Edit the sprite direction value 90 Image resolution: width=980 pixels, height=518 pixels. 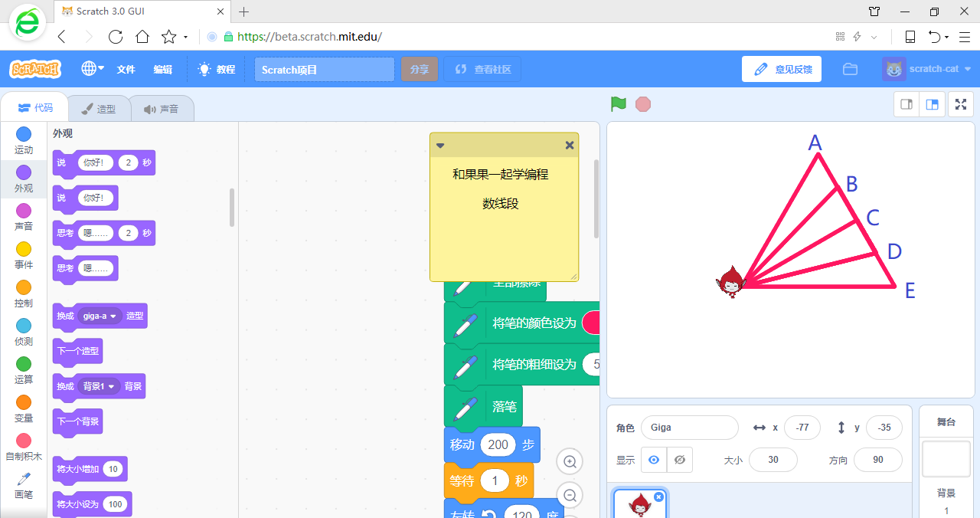tap(878, 460)
